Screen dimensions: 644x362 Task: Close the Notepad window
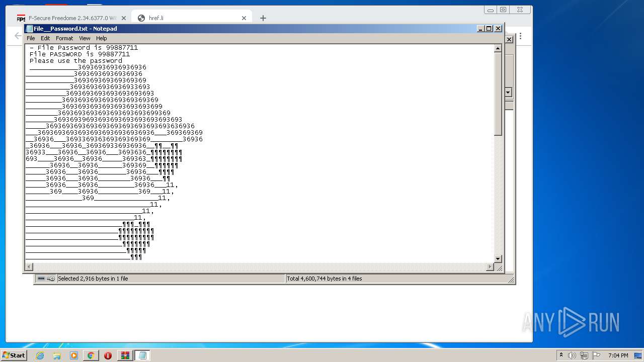tap(498, 29)
